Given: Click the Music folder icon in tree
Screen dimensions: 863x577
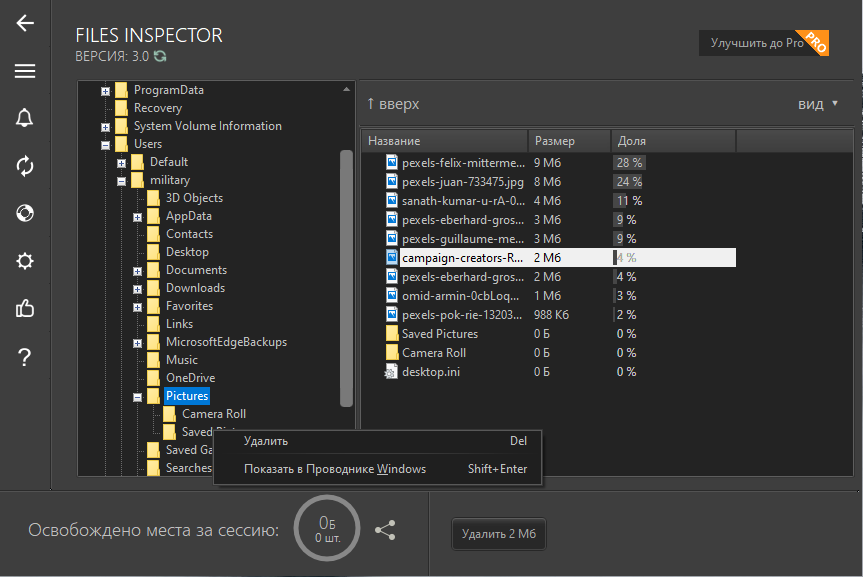Looking at the screenshot, I should click(154, 360).
